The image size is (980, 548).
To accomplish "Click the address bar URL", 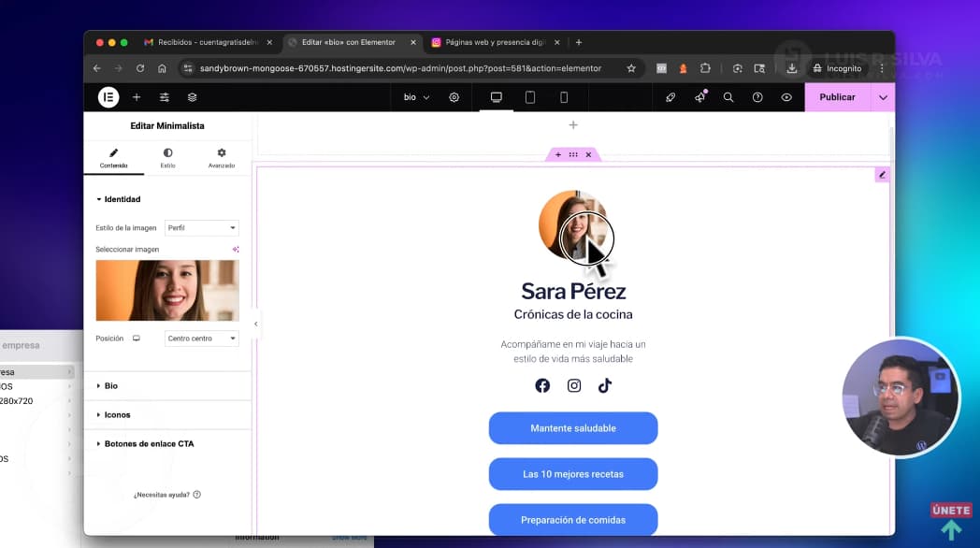I will 400,69.
